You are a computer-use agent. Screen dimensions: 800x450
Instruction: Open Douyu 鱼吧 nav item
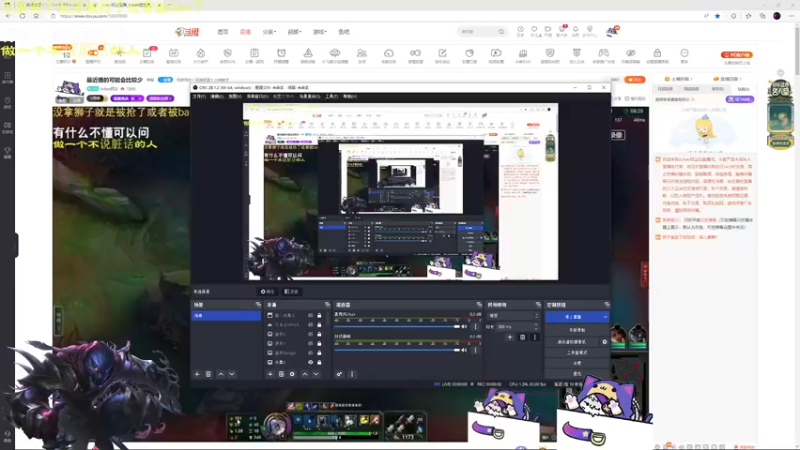[x=344, y=32]
